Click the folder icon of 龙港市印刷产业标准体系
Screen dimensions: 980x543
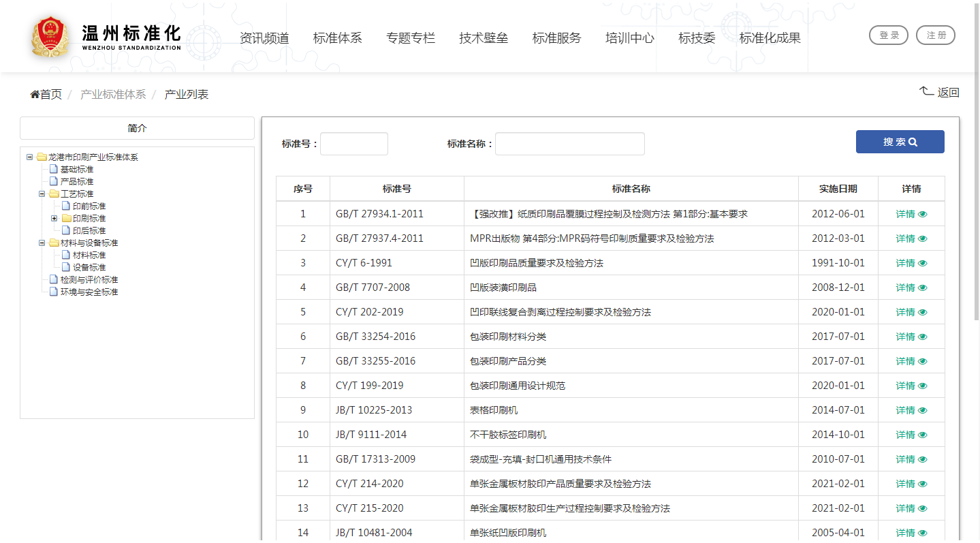[42, 157]
